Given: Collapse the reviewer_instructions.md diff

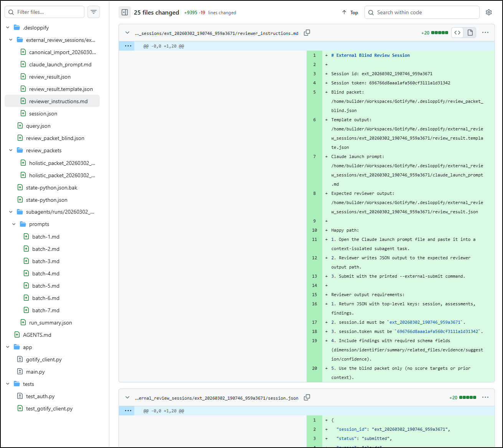Looking at the screenshot, I should coord(127,33).
